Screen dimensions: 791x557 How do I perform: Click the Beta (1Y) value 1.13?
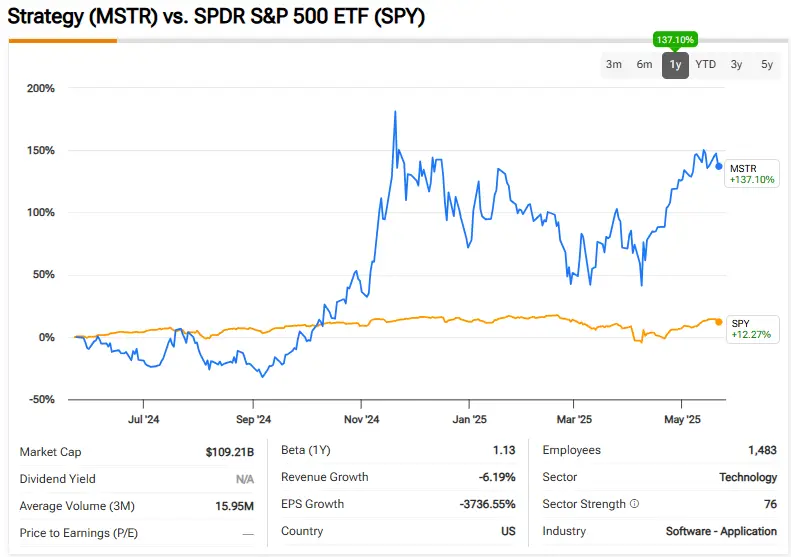point(504,450)
